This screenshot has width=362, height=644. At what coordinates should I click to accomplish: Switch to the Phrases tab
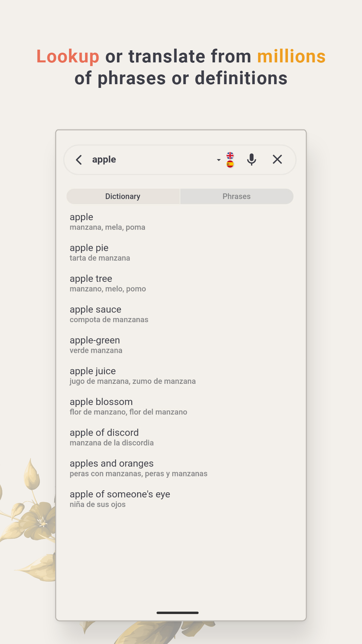tap(237, 196)
